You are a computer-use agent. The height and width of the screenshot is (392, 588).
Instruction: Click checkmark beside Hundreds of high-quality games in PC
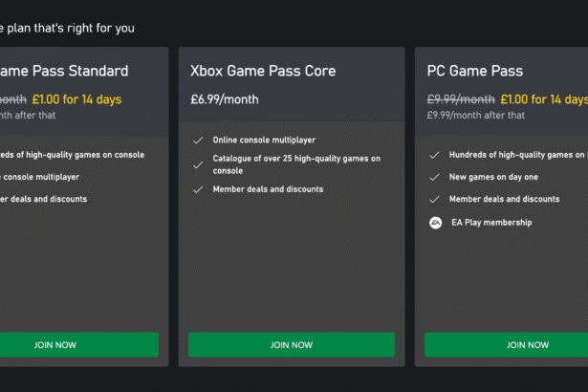click(x=434, y=155)
